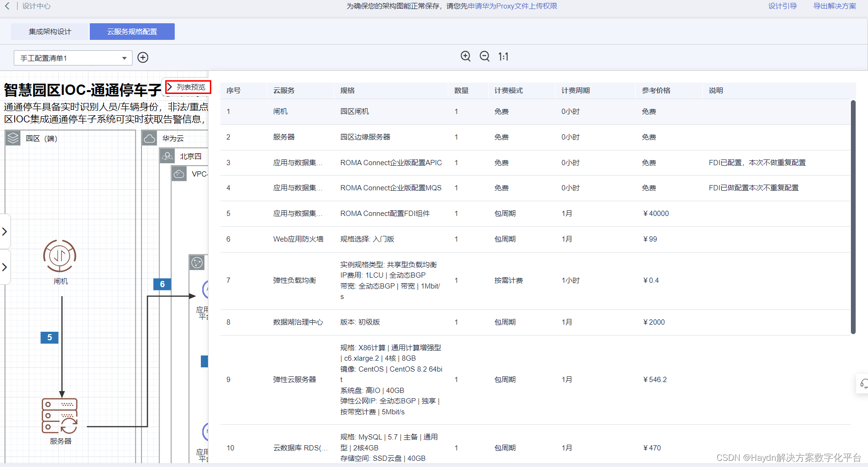Switch to 云服务规格配置 tab

click(132, 31)
